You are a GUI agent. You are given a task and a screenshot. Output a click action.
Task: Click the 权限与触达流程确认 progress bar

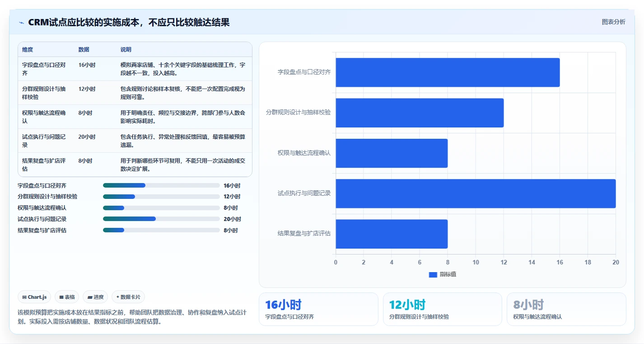point(161,208)
